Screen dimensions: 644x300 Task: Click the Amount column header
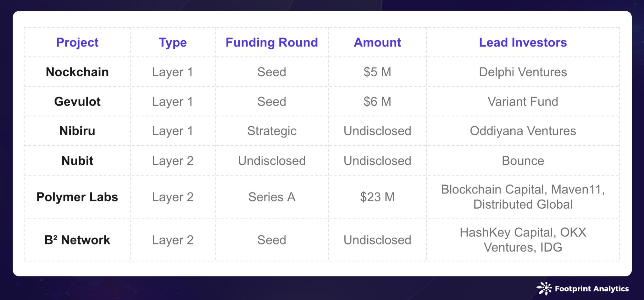377,42
